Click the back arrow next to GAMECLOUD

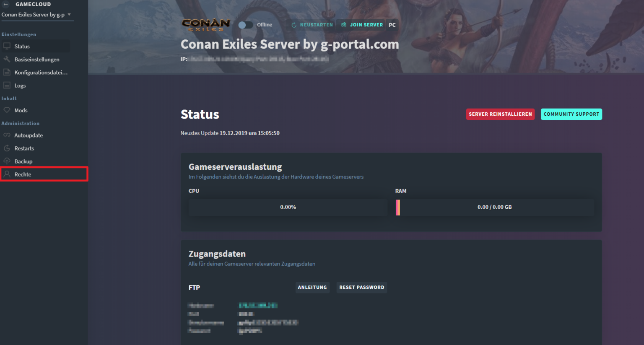point(6,4)
